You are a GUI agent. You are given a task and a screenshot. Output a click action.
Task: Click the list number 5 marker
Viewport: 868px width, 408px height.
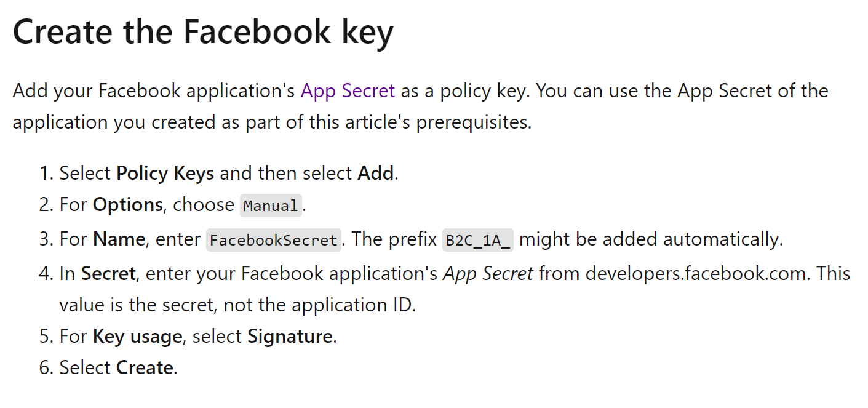pyautogui.click(x=46, y=337)
